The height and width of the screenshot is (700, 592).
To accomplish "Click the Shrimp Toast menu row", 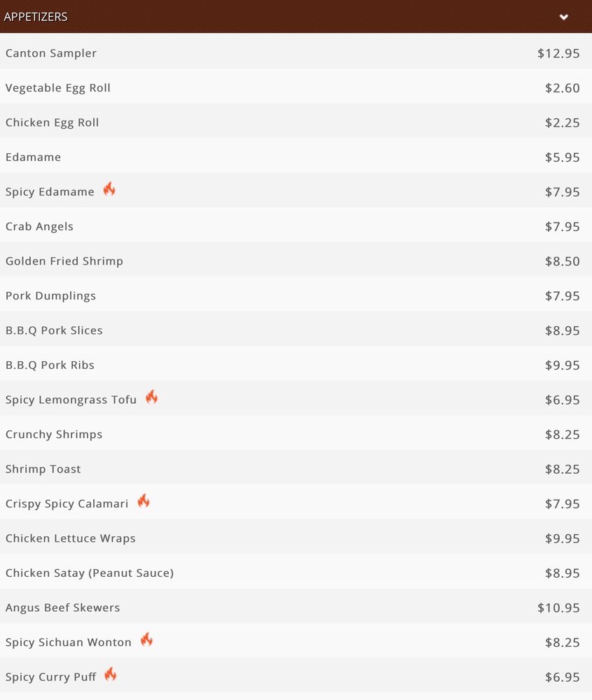I will (x=296, y=469).
